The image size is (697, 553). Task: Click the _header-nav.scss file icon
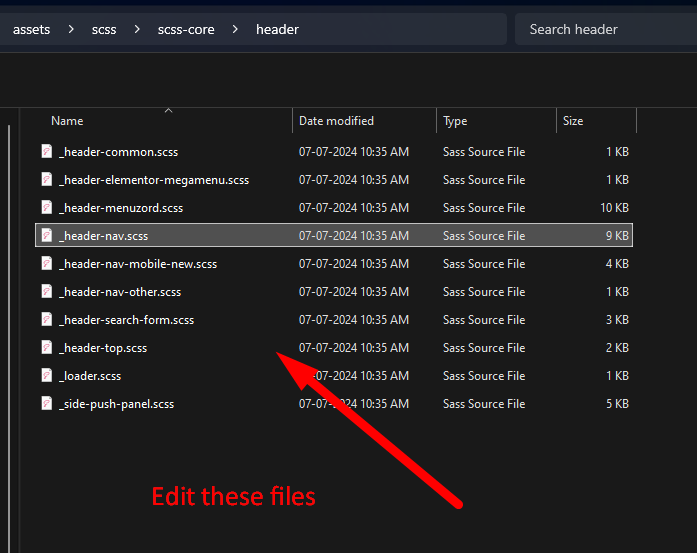point(47,236)
